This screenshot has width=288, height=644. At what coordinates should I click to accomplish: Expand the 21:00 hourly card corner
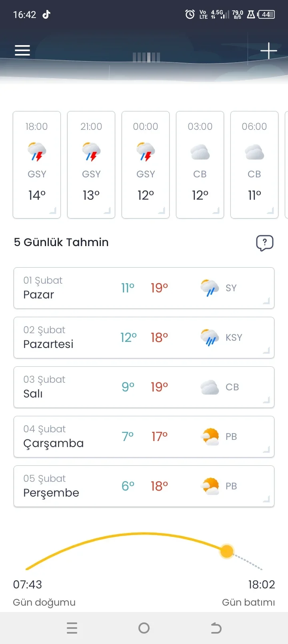(107, 211)
